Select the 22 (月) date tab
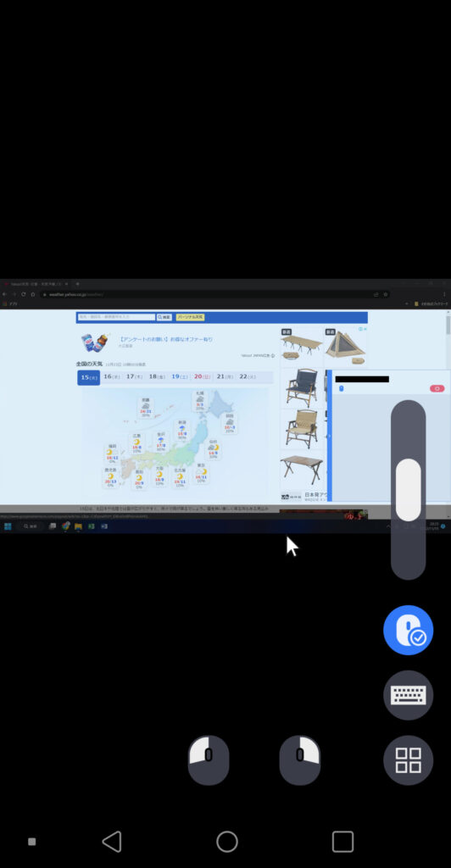 click(248, 377)
